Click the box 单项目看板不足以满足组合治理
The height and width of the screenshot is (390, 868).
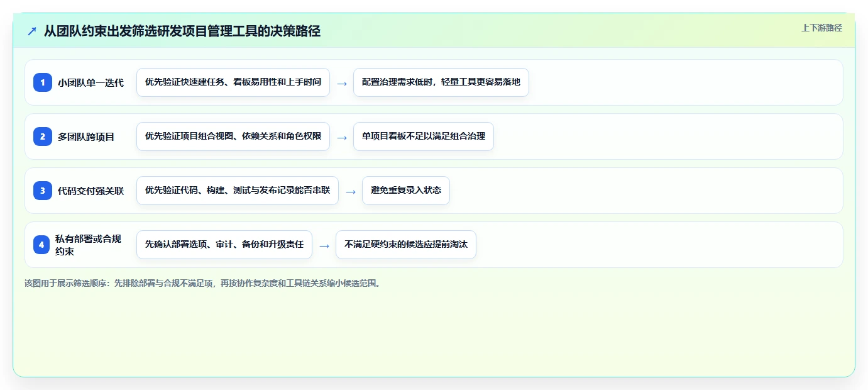(424, 136)
